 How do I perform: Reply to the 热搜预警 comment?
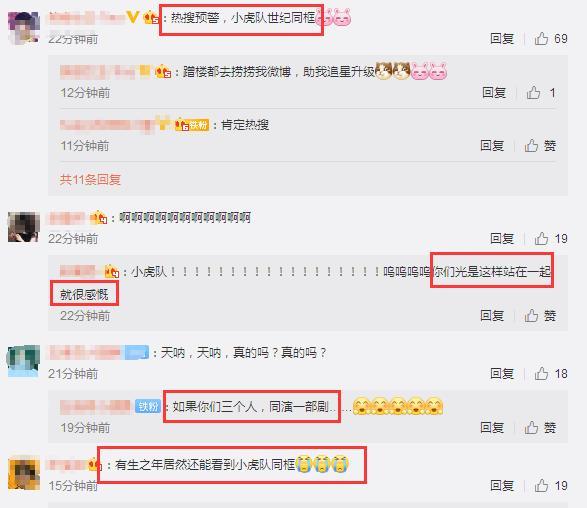(x=502, y=39)
